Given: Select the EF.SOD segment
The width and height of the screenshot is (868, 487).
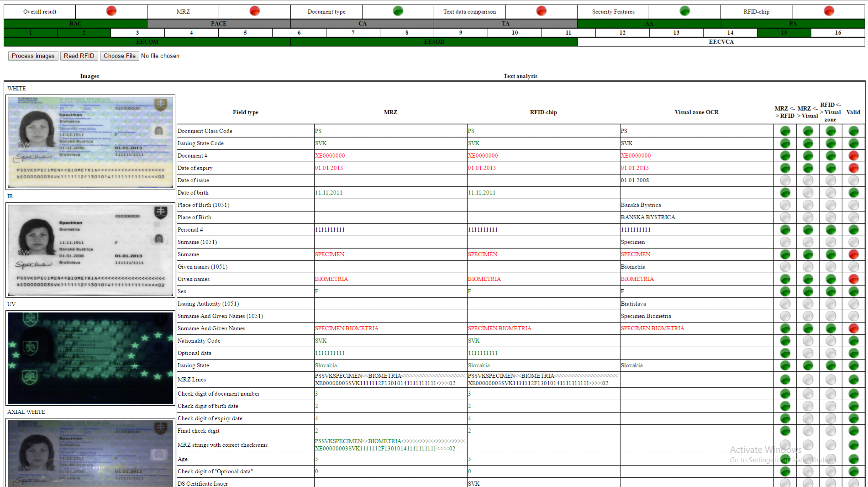Looking at the screenshot, I should click(434, 42).
